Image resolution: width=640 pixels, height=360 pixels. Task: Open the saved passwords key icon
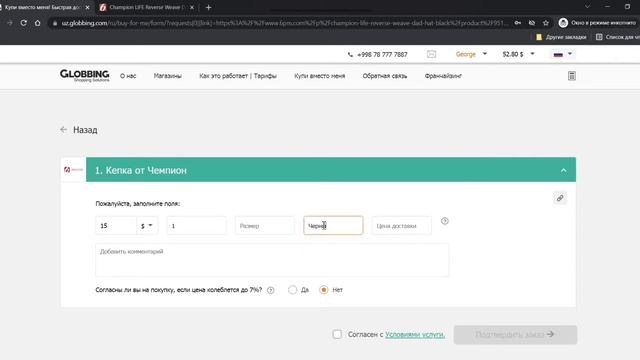[518, 23]
